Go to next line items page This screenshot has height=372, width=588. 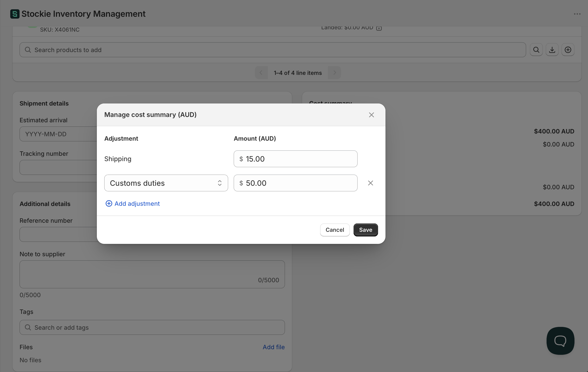pos(334,73)
